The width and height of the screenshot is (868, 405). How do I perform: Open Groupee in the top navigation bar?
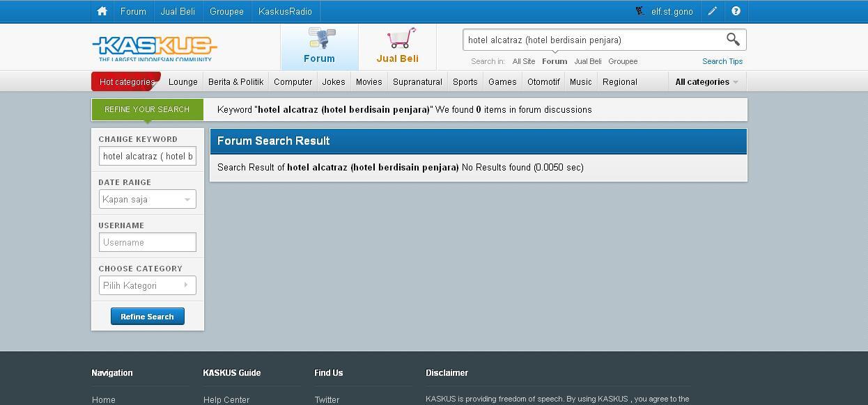226,11
